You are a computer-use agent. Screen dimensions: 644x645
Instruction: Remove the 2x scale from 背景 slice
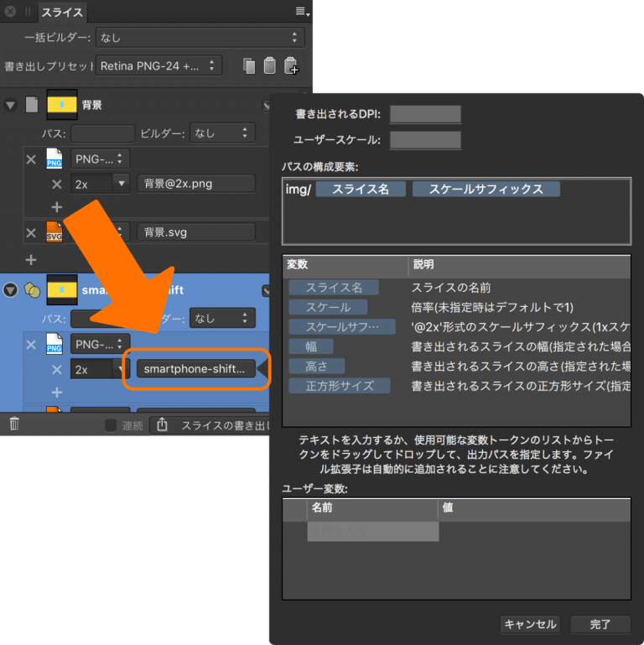(x=57, y=184)
